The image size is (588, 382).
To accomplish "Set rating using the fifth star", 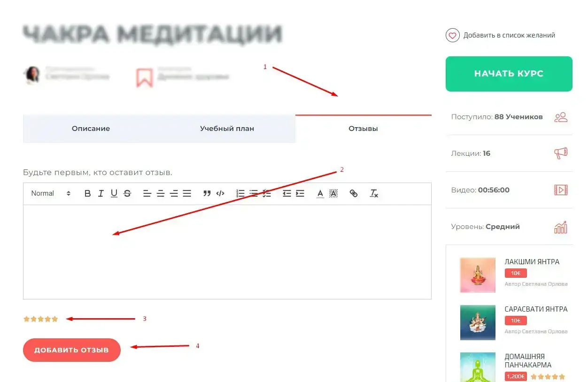I will pos(55,319).
